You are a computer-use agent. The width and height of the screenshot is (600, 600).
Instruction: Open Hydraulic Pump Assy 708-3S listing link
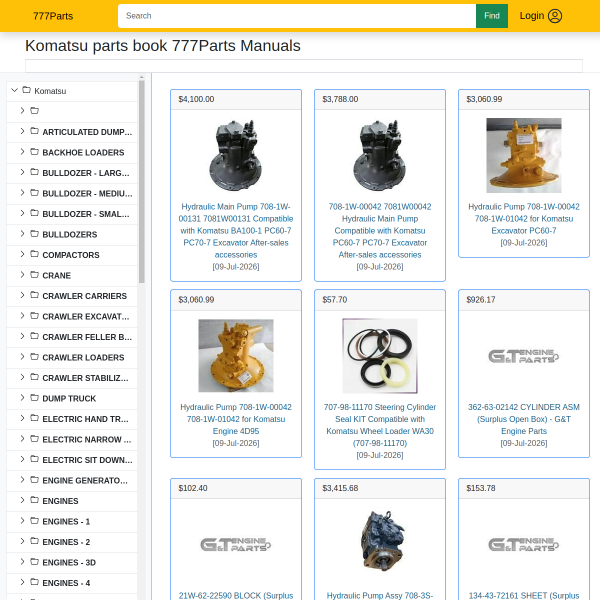380,595
